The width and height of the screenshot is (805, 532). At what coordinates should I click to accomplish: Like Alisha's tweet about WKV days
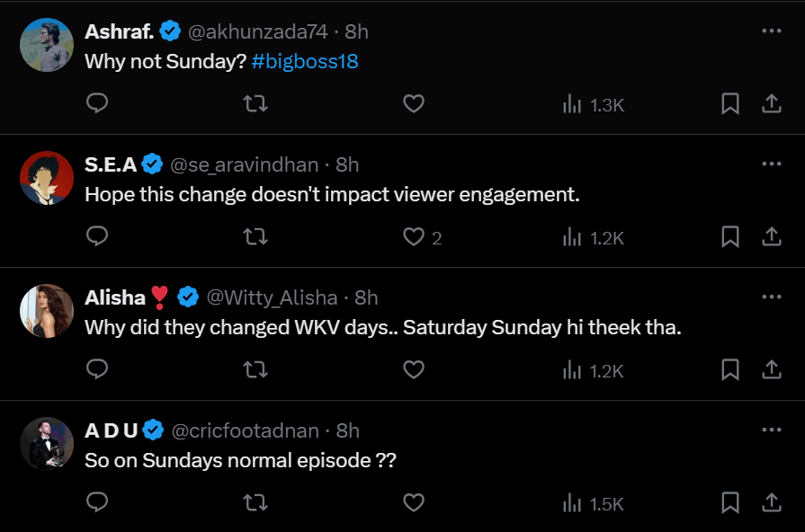click(413, 369)
